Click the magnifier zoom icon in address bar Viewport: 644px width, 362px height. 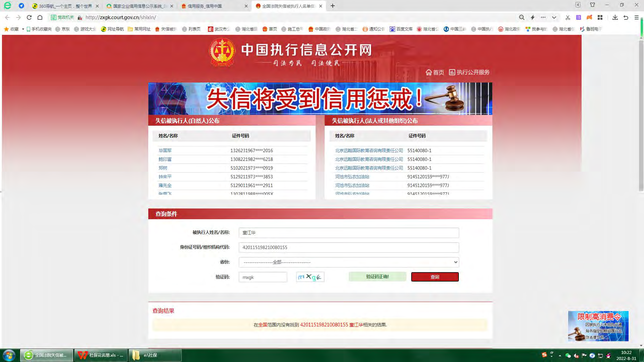[522, 17]
